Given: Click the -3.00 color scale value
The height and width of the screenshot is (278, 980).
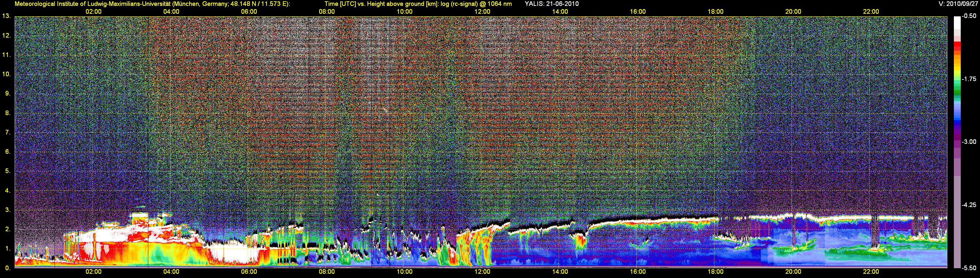Looking at the screenshot, I should pos(969,142).
